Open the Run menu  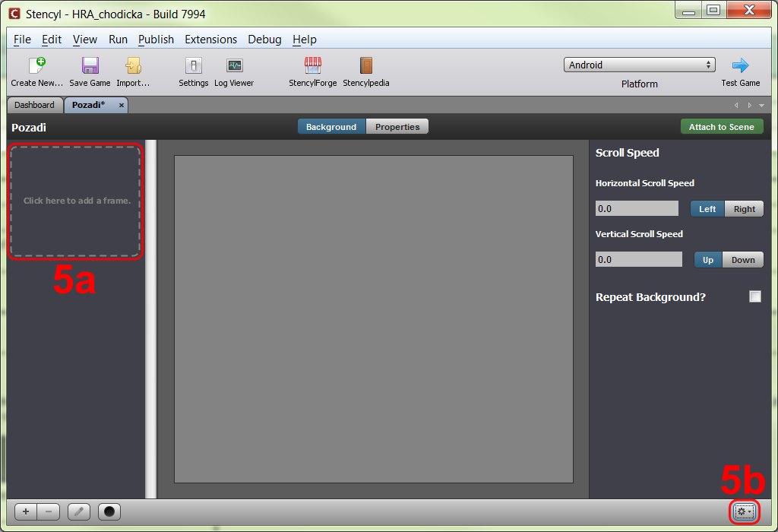click(118, 40)
